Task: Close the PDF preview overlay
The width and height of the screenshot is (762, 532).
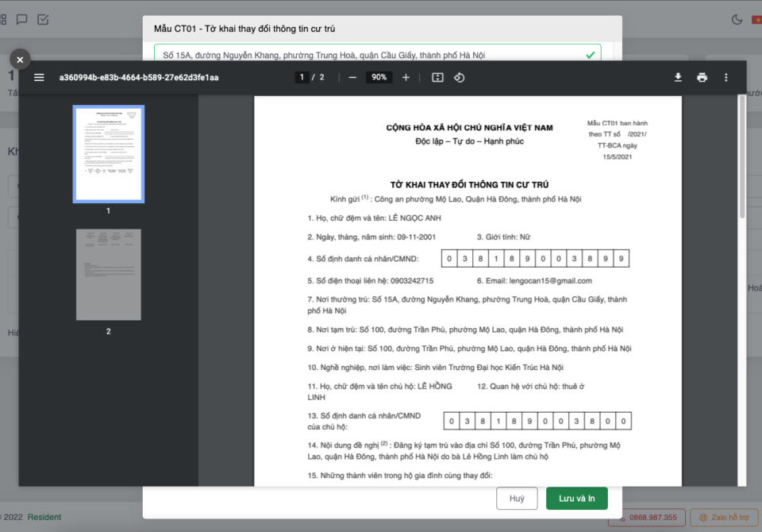Action: (x=20, y=59)
